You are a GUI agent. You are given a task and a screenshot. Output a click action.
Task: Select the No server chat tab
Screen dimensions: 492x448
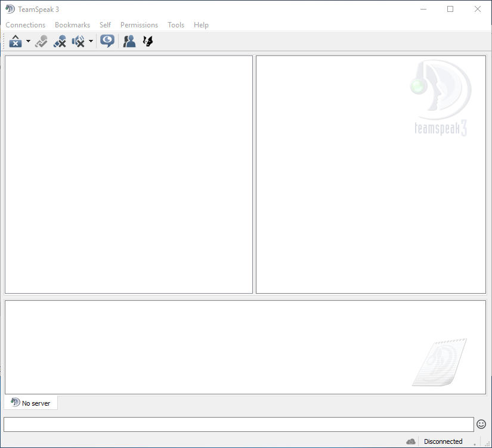point(31,403)
